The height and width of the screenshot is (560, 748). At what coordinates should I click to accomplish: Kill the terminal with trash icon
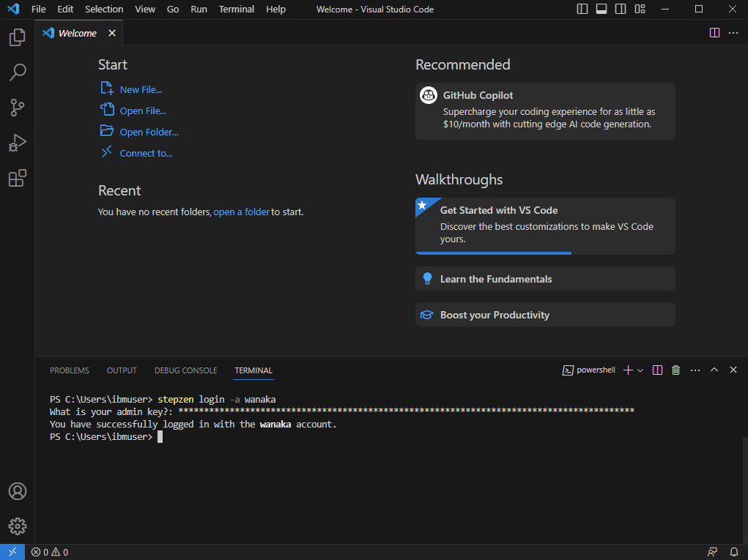coord(676,370)
